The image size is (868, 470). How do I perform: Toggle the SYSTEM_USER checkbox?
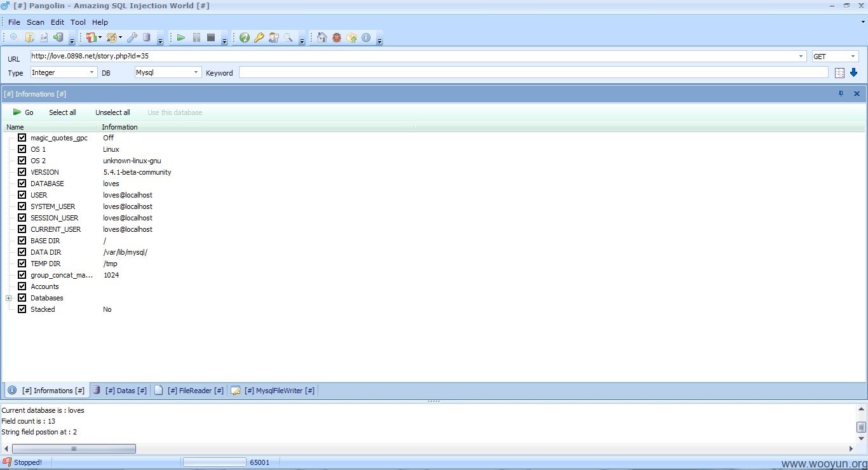(22, 206)
